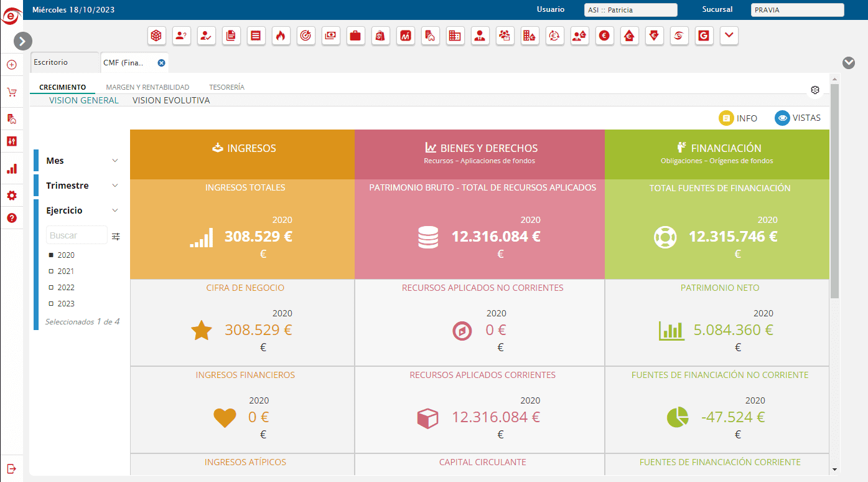Click the BIENES Y DERECHOS column header

click(x=480, y=154)
